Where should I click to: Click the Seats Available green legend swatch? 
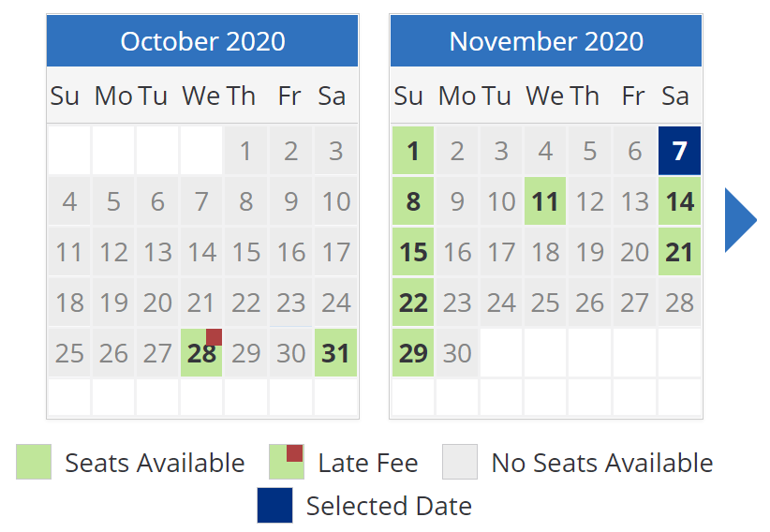pyautogui.click(x=34, y=462)
